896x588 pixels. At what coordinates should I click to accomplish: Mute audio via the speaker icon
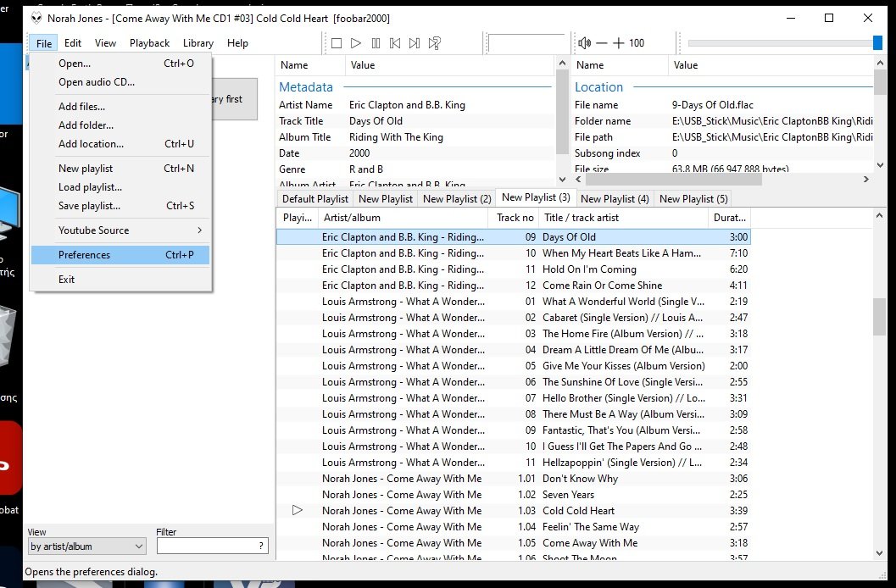[x=584, y=42]
